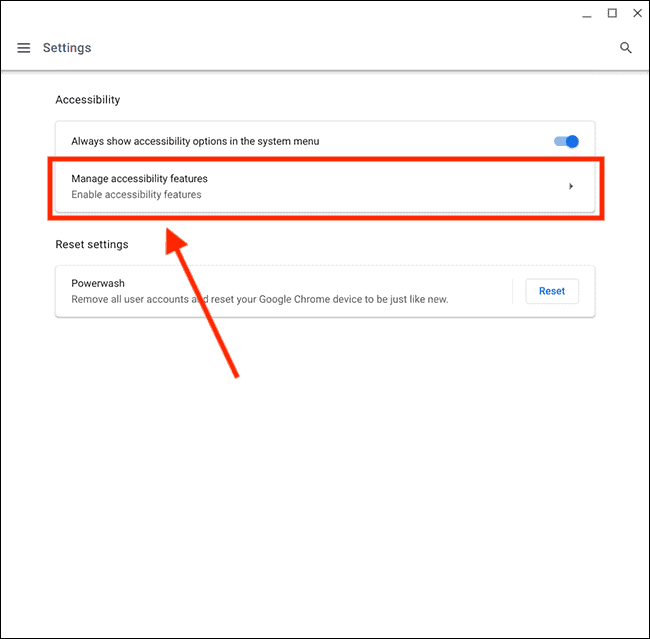650x639 pixels.
Task: Click the Powerwash title text
Action: (98, 283)
